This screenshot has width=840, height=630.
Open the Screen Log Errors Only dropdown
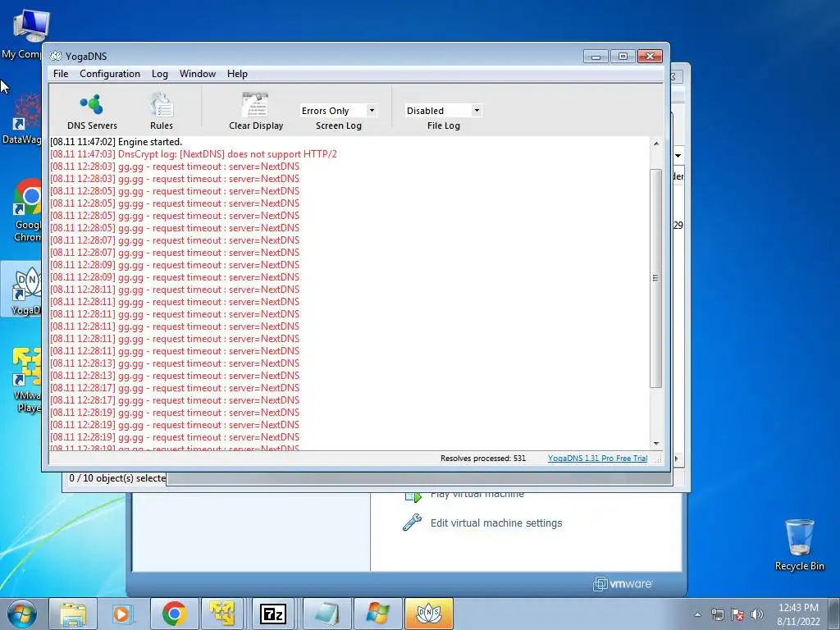click(x=339, y=111)
